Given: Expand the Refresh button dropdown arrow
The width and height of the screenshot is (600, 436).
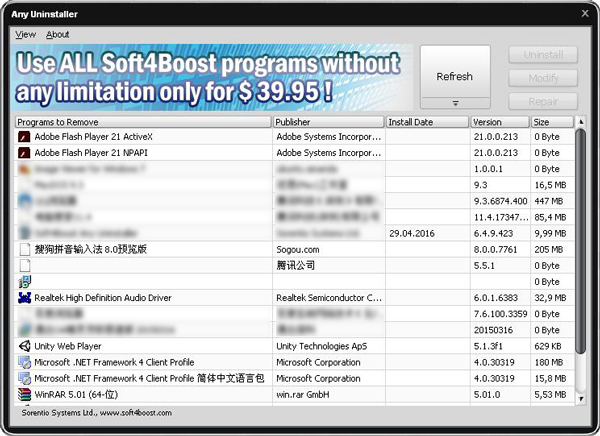Looking at the screenshot, I should (455, 103).
